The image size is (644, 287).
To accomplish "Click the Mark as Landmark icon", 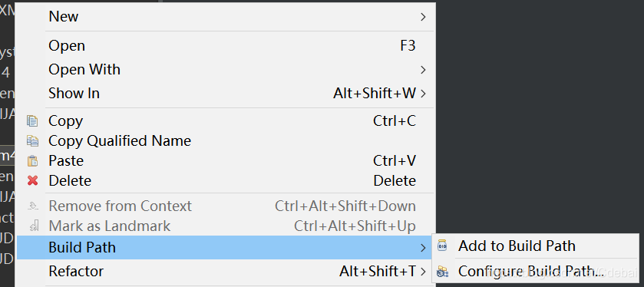I will pyautogui.click(x=33, y=226).
